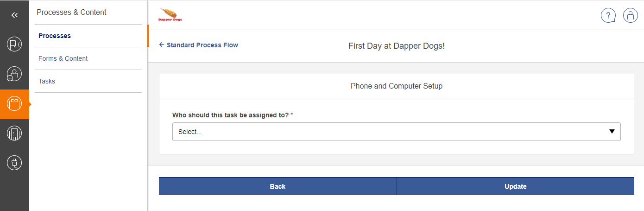Collapse the sidebar with the double-chevron icon

[x=14, y=15]
